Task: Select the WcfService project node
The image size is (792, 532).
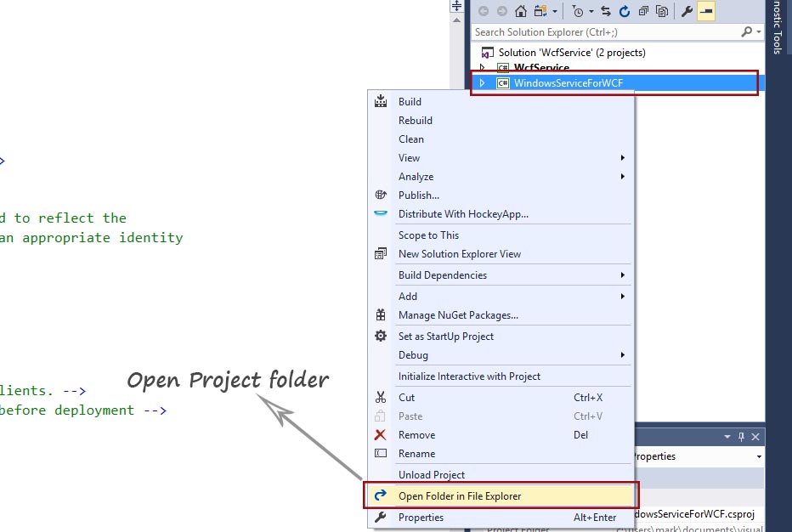Action: point(541,68)
